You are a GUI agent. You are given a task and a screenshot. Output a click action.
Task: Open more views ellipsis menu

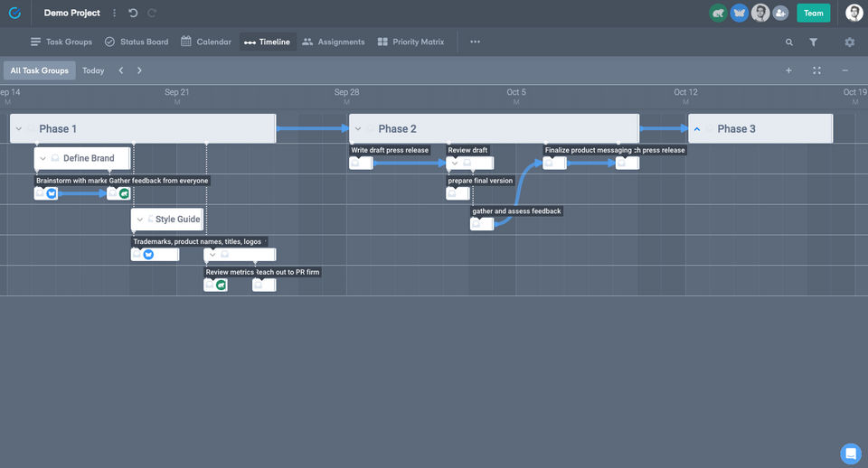click(475, 42)
